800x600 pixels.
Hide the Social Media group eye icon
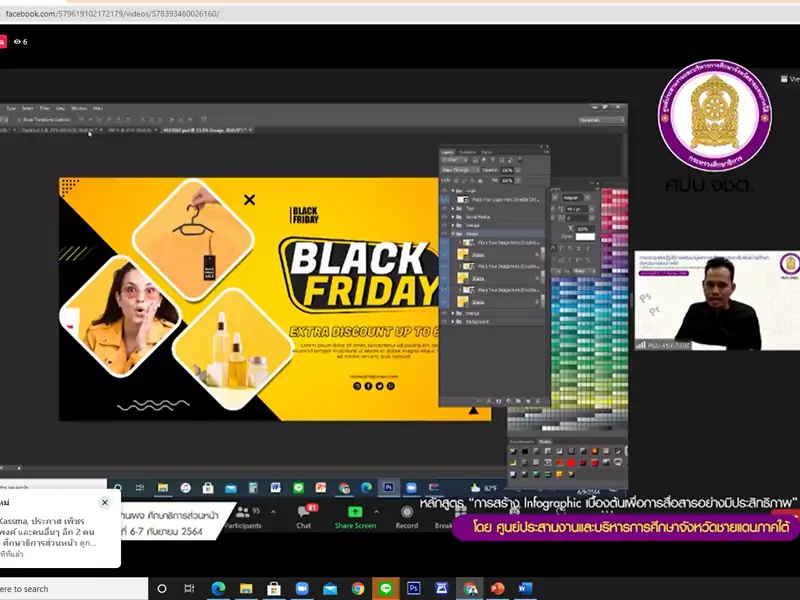click(x=444, y=217)
